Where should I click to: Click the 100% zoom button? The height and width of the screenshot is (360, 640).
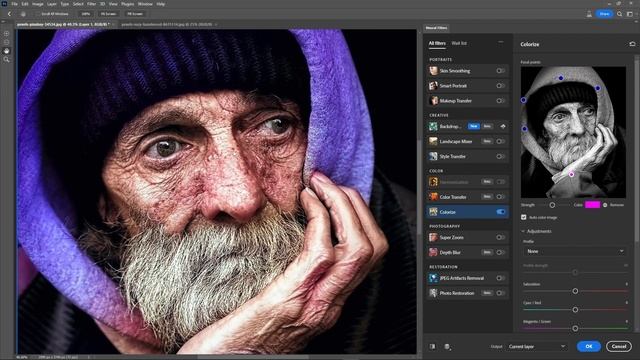click(x=86, y=14)
